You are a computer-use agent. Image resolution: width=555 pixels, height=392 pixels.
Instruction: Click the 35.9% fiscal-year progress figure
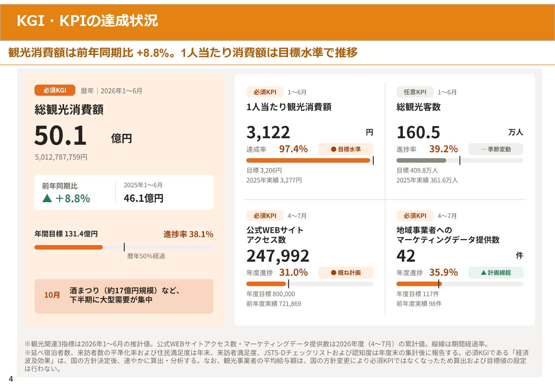[443, 272]
